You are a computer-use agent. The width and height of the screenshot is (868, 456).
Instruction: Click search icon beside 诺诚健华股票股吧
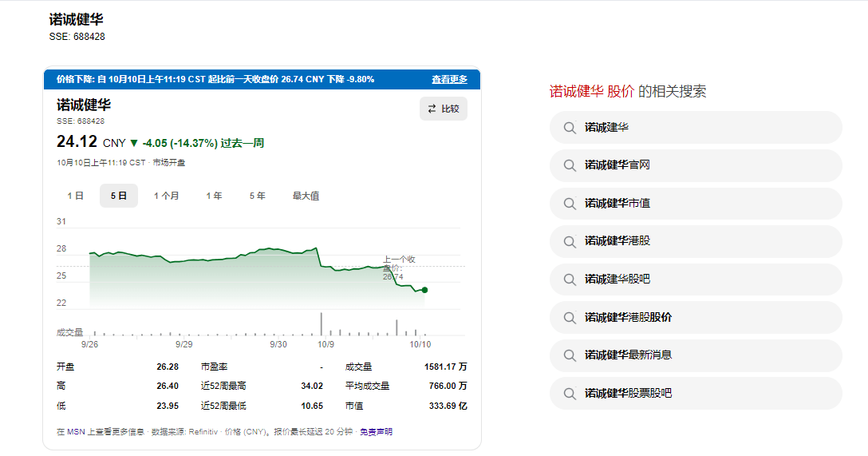(x=570, y=394)
